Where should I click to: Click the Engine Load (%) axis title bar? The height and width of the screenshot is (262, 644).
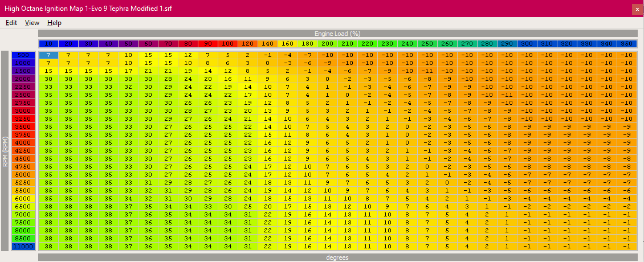click(x=337, y=34)
